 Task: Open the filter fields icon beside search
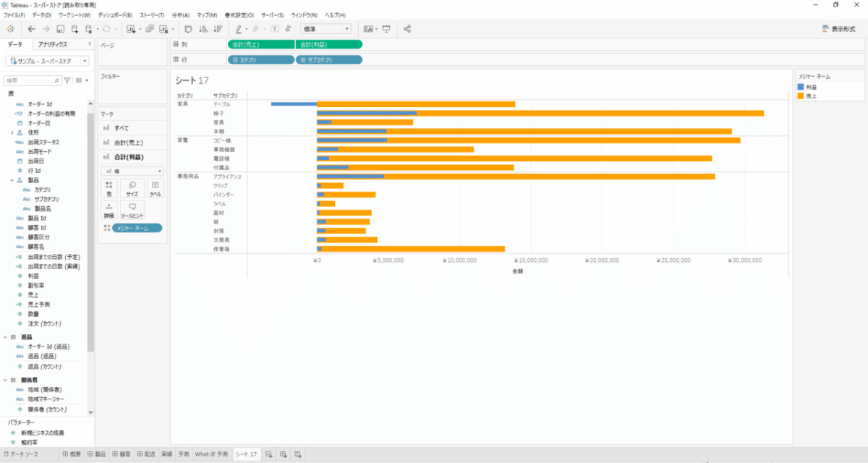(67, 80)
